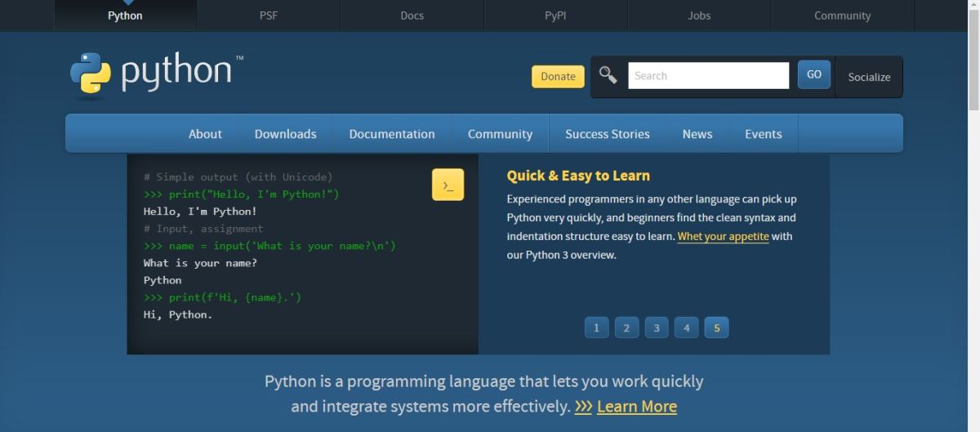Open the Downloads menu

(285, 134)
